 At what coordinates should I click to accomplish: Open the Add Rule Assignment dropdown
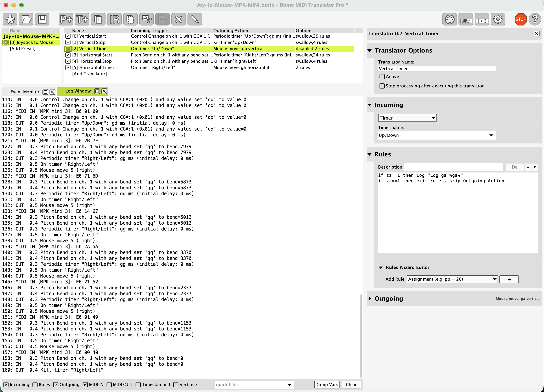tap(452, 279)
